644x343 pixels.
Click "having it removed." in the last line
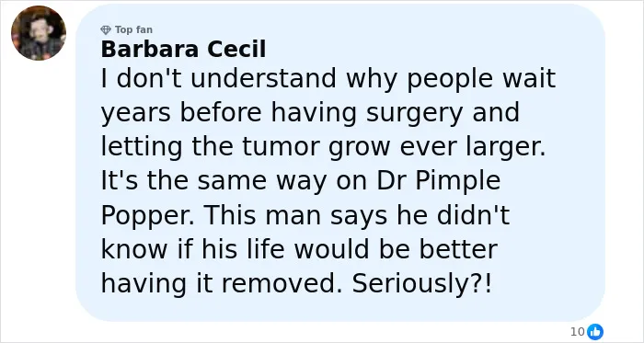pyautogui.click(x=222, y=283)
